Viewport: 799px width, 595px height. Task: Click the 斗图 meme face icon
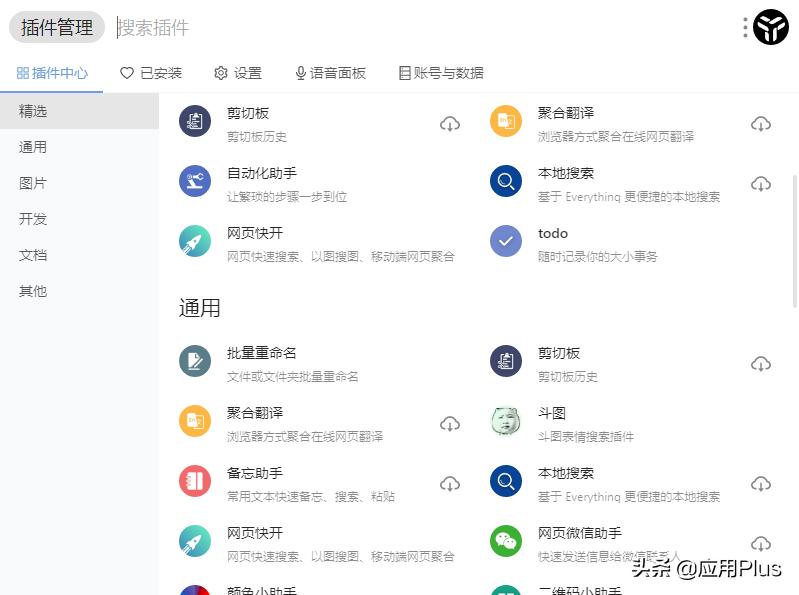pos(505,421)
